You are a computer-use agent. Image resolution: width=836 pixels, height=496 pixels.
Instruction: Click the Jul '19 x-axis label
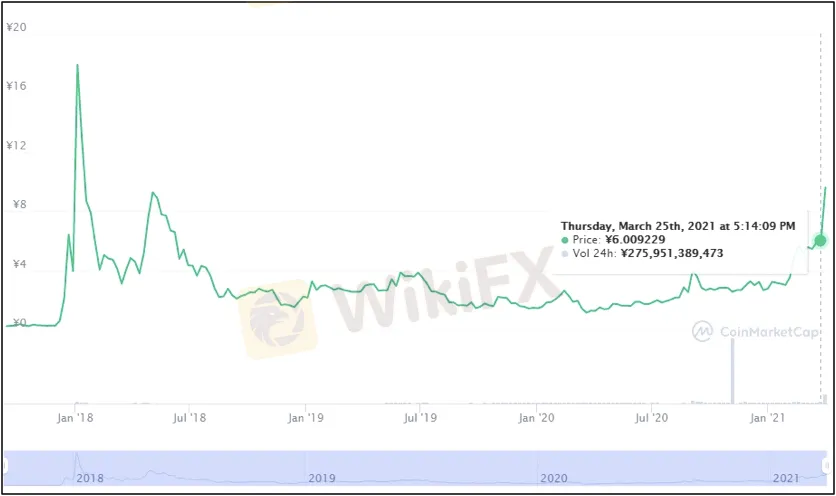421,416
